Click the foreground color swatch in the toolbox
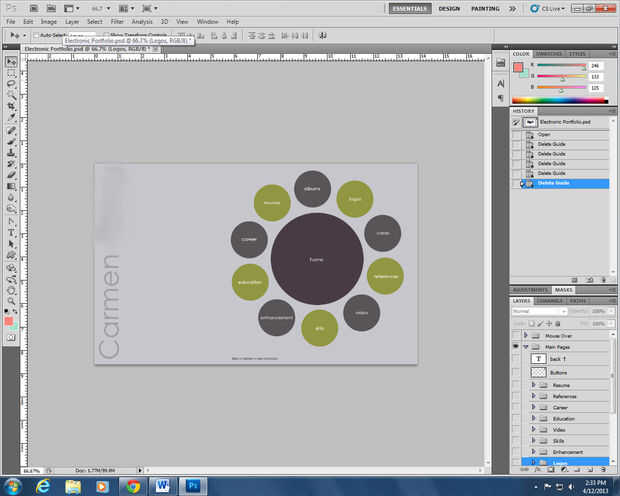620x496 pixels. click(9, 320)
